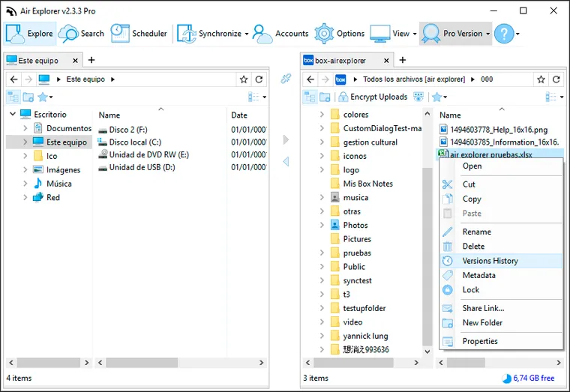Open the Scheduler
Image resolution: width=570 pixels, height=392 pixels.
139,34
